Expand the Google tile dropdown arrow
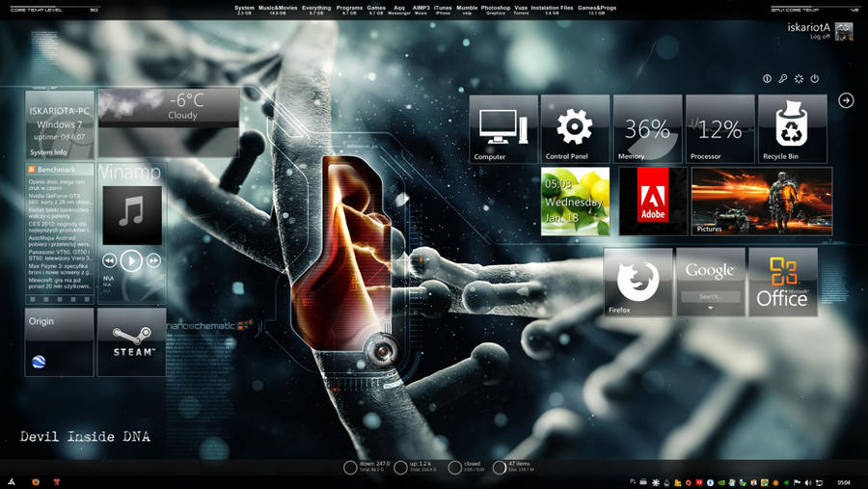This screenshot has width=868, height=489. tap(710, 308)
